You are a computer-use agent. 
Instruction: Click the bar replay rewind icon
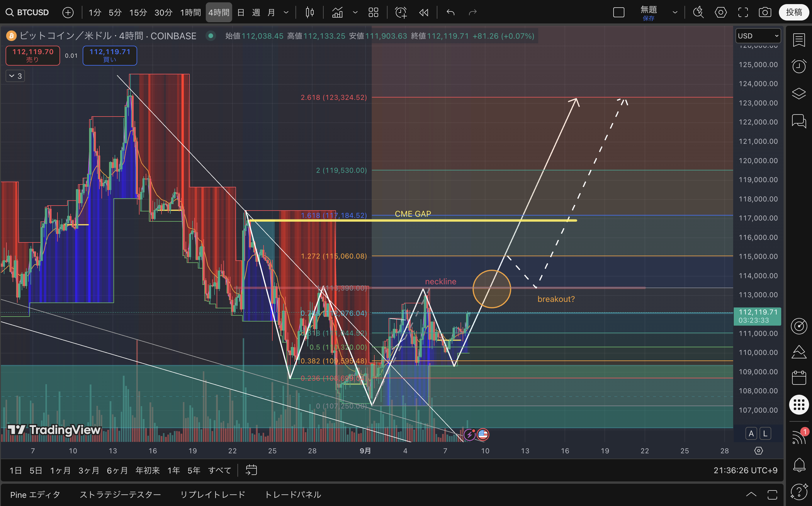tap(424, 13)
